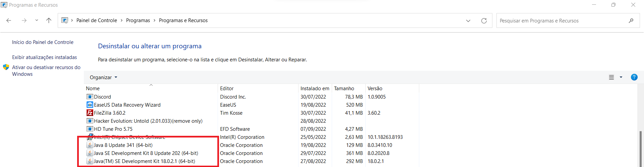Click the version value 8.0.3410.10
Screen dimensions: 644x167
380,145
